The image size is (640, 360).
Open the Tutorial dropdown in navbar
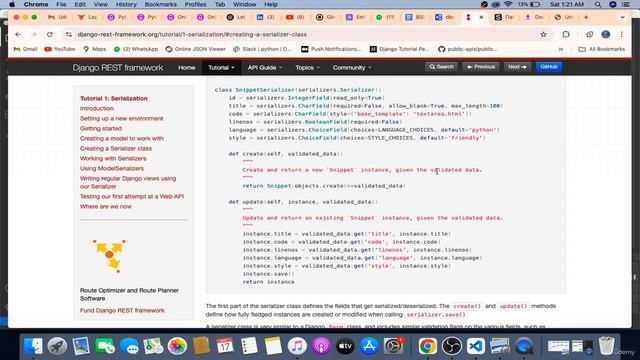pos(221,68)
